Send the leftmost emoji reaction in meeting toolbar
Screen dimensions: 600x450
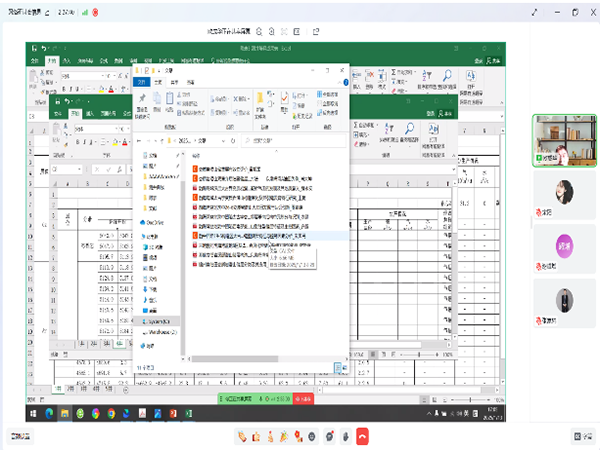[x=243, y=436]
